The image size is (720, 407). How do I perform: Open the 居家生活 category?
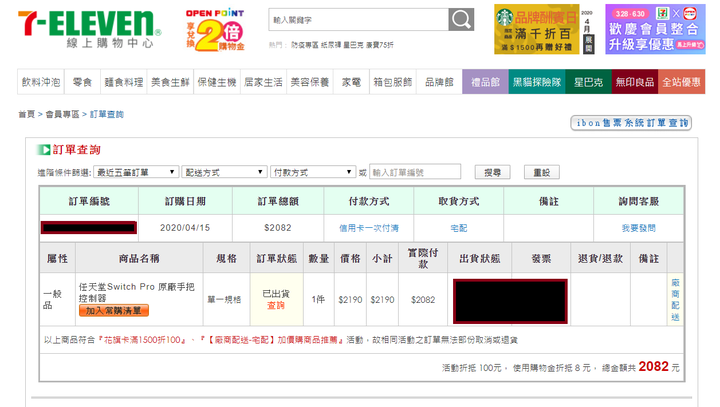[x=263, y=82]
